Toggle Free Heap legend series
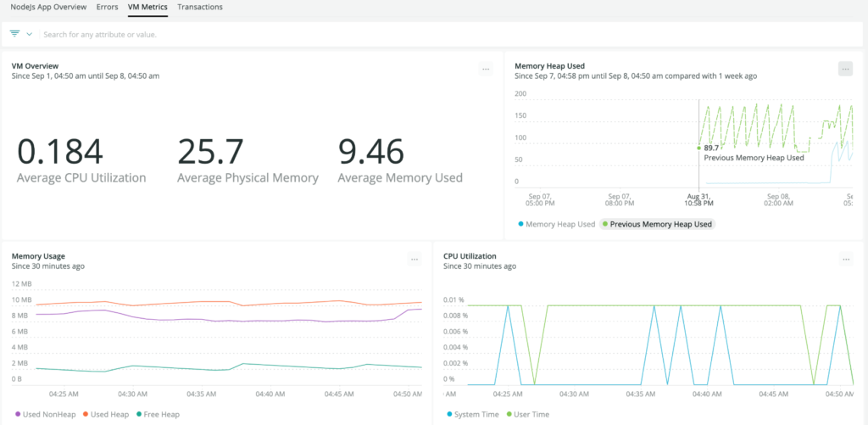Screen dimensions: 868x425 click(158, 414)
